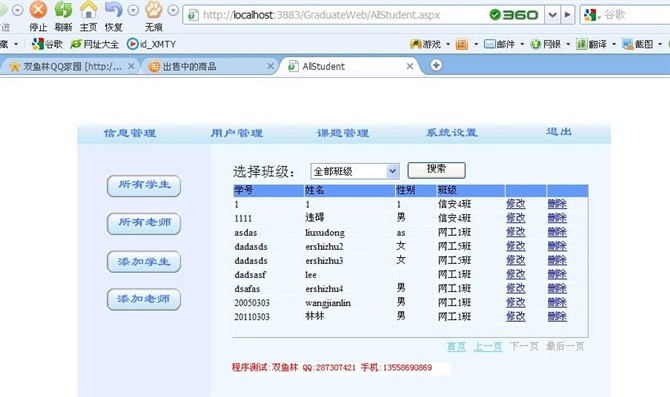The height and width of the screenshot is (397, 670).
Task: Click the green Refresh (刷新) icon
Action: click(64, 9)
